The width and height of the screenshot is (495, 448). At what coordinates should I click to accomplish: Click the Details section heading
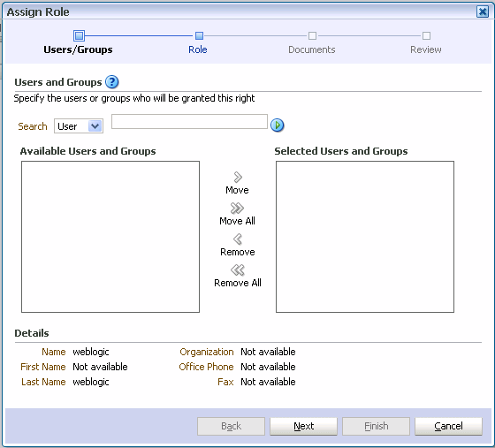point(32,333)
